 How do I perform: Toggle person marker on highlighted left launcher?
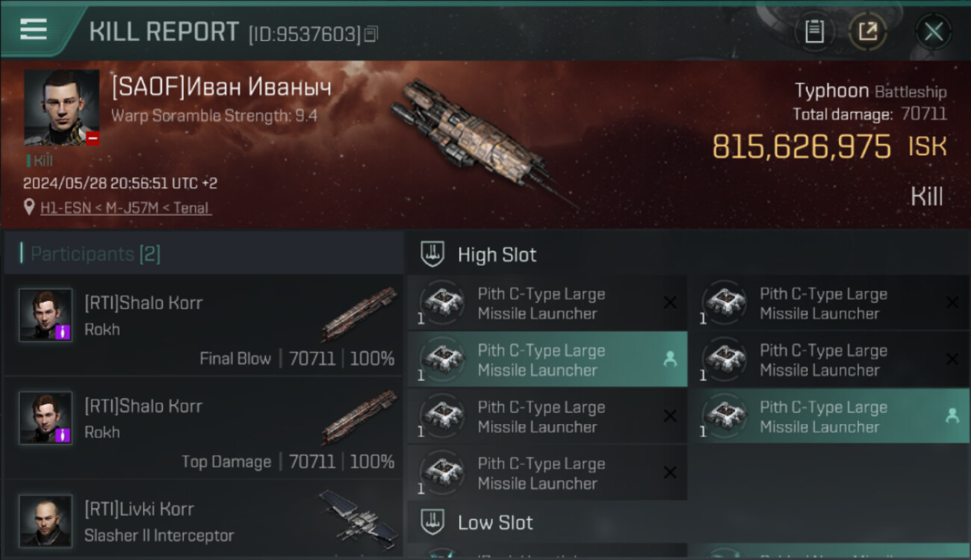click(x=670, y=359)
